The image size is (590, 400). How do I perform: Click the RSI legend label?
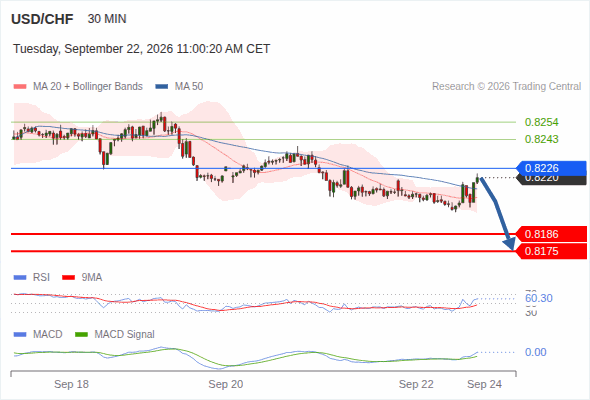tap(41, 278)
